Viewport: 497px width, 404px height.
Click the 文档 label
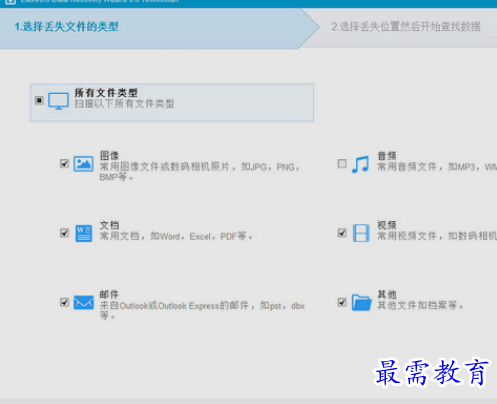click(x=109, y=225)
